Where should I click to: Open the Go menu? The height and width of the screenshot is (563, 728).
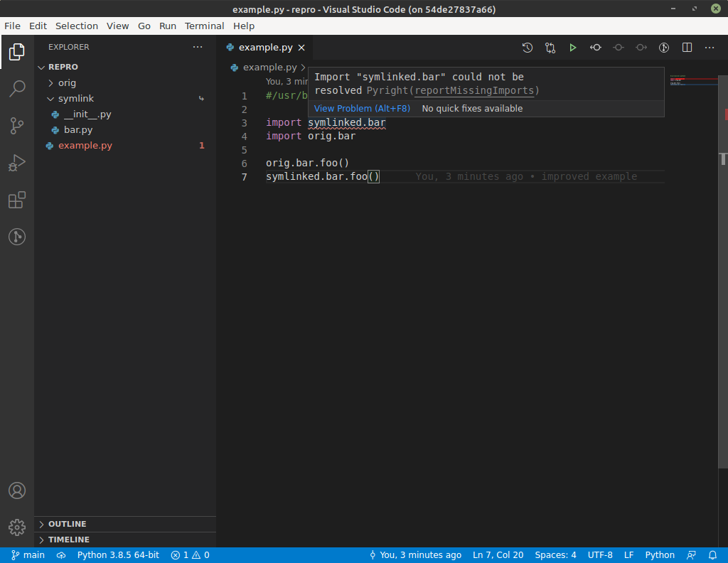[x=144, y=26]
